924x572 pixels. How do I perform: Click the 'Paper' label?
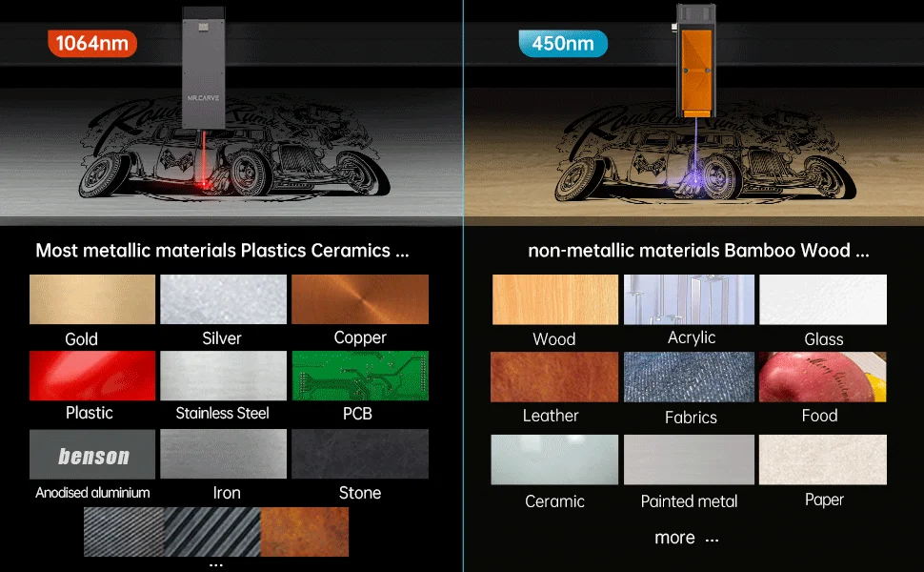[824, 500]
